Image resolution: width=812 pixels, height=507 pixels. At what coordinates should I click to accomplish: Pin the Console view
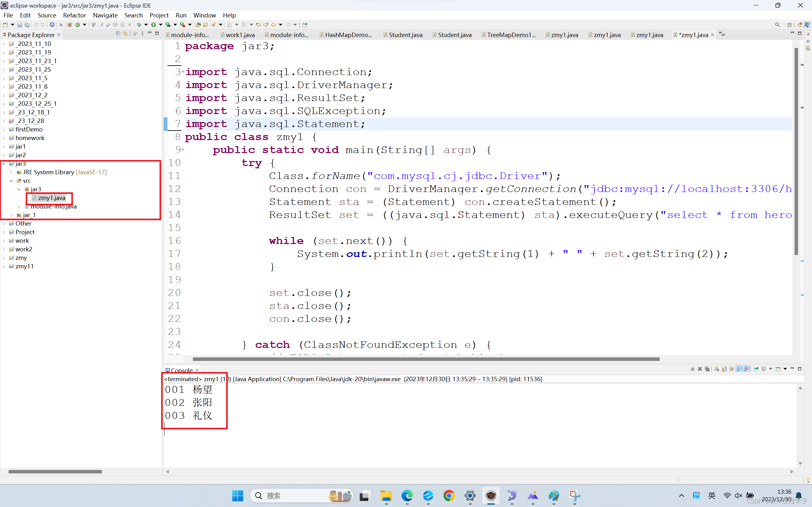click(756, 369)
